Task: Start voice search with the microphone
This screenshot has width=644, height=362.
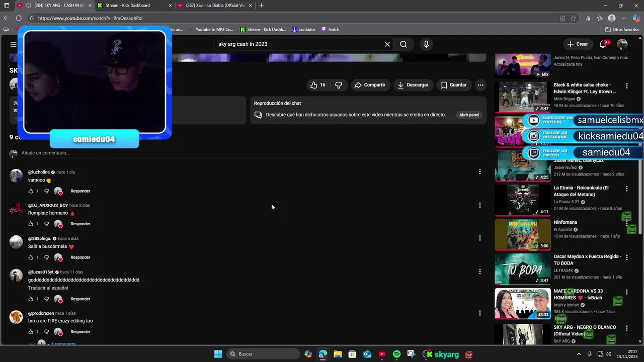Action: click(x=426, y=44)
